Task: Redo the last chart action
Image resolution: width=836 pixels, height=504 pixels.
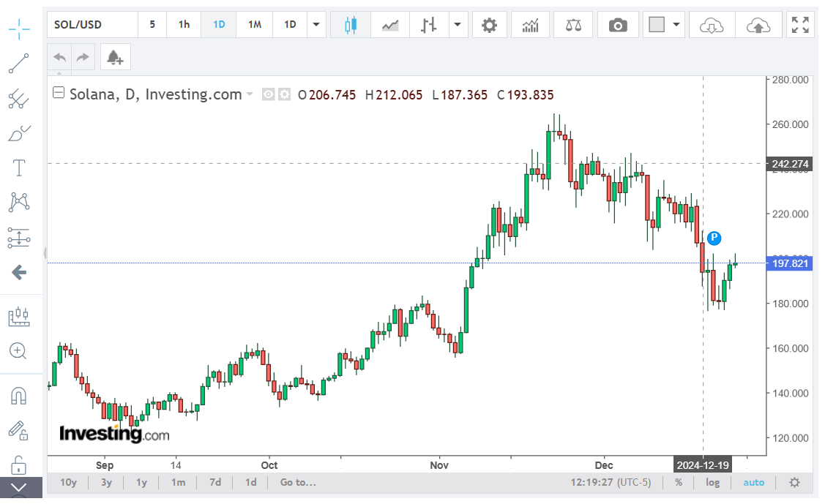Action: click(x=83, y=57)
